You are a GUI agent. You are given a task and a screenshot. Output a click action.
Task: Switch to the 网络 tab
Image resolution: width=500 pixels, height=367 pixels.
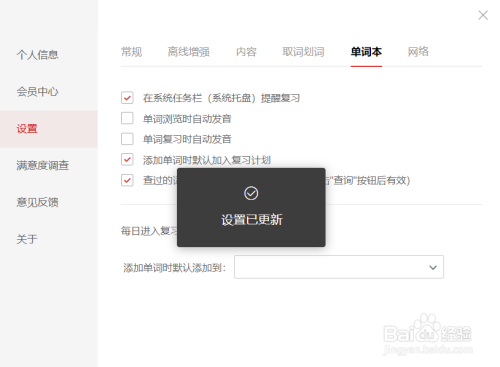(418, 52)
